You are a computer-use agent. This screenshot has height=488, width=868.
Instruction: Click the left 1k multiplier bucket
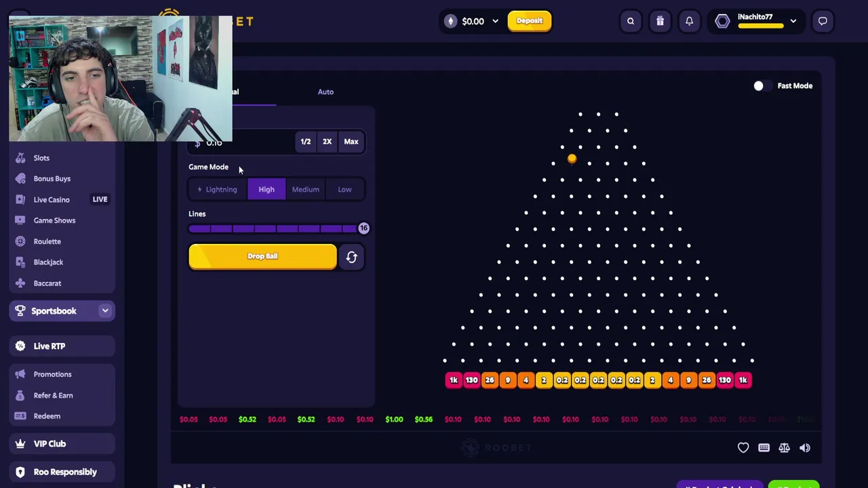point(454,380)
